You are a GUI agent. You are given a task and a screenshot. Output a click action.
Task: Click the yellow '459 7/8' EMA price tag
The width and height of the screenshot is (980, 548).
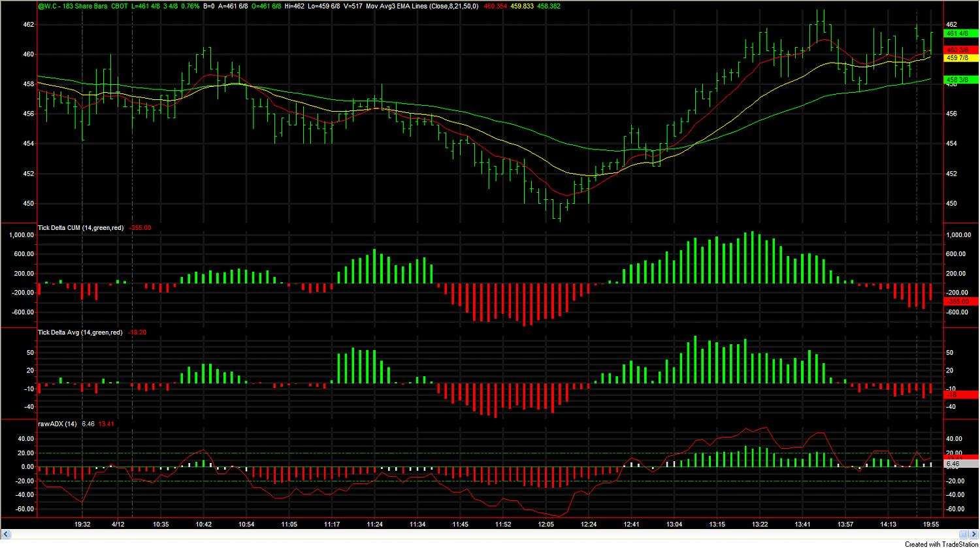[x=961, y=57]
